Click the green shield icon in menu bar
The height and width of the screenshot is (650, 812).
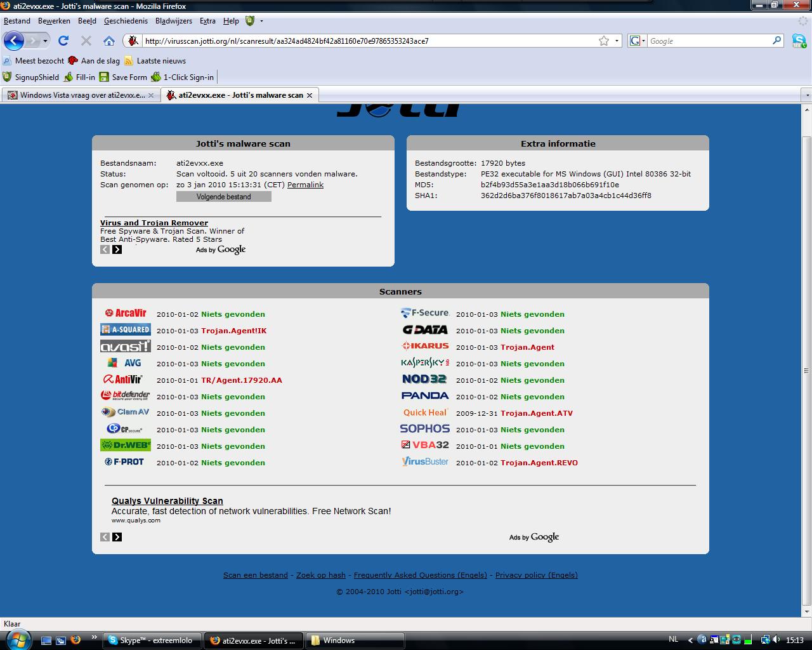pos(250,21)
